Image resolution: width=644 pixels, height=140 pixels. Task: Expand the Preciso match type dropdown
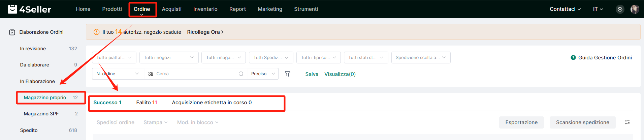click(263, 74)
